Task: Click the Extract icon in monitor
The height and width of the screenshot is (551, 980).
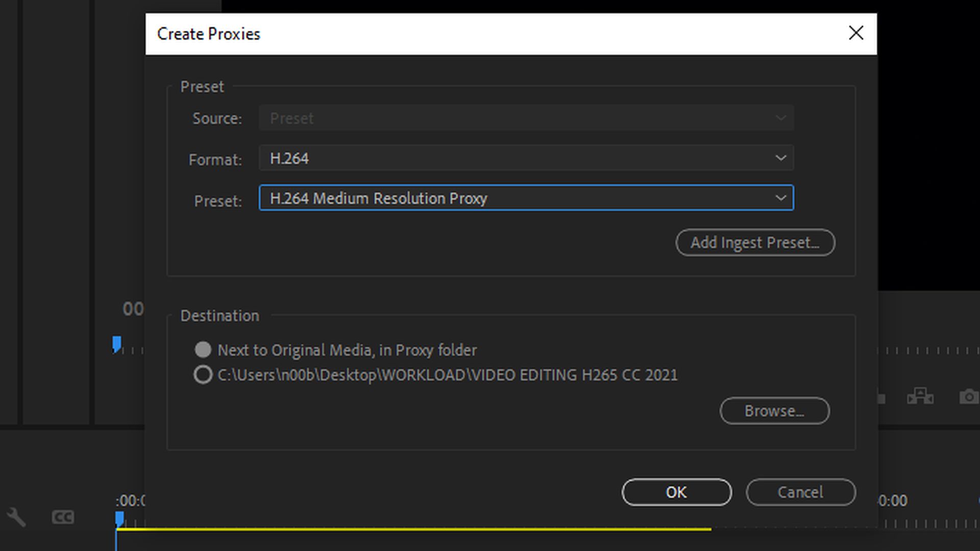Action: (x=920, y=396)
